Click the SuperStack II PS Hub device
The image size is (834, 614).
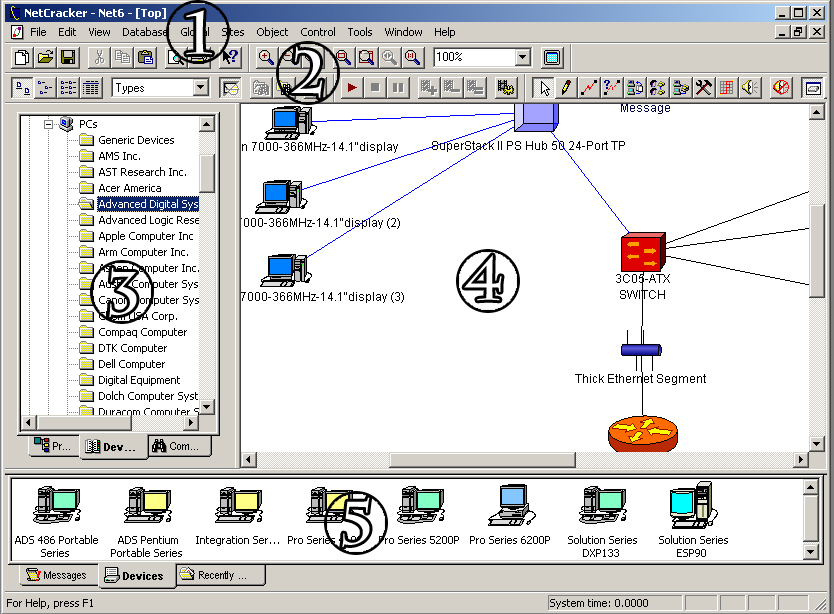[536, 118]
